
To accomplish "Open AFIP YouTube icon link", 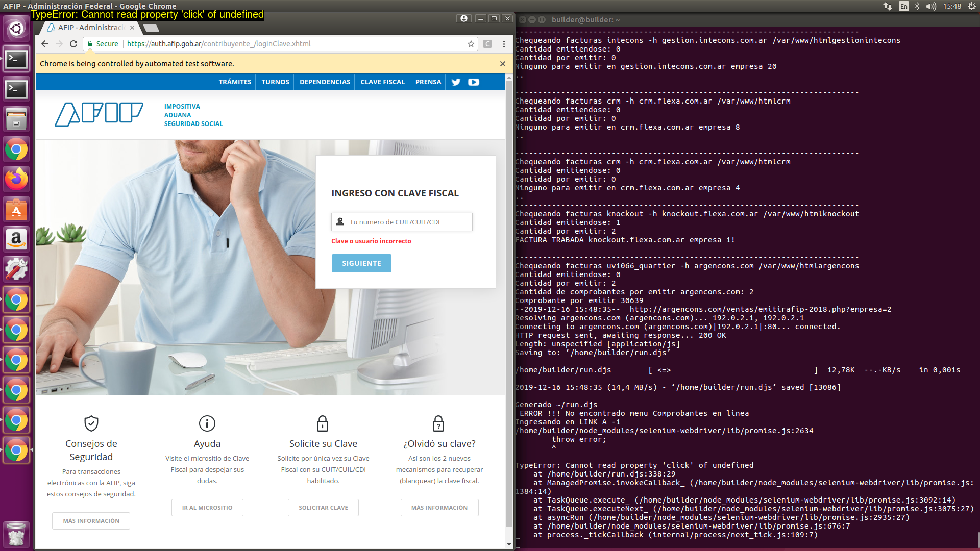I will [474, 82].
